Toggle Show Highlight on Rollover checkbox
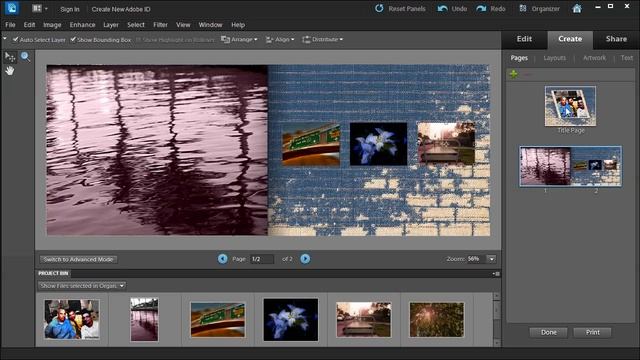This screenshot has height=360, width=640. click(x=138, y=40)
